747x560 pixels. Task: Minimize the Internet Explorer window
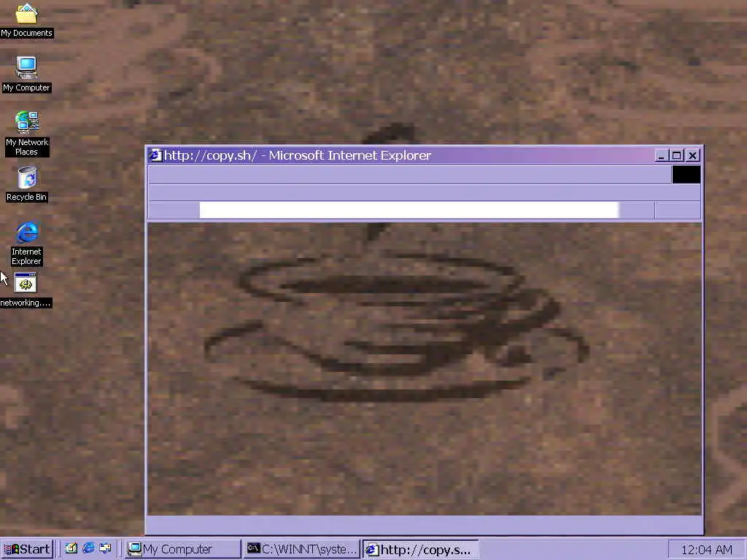661,156
